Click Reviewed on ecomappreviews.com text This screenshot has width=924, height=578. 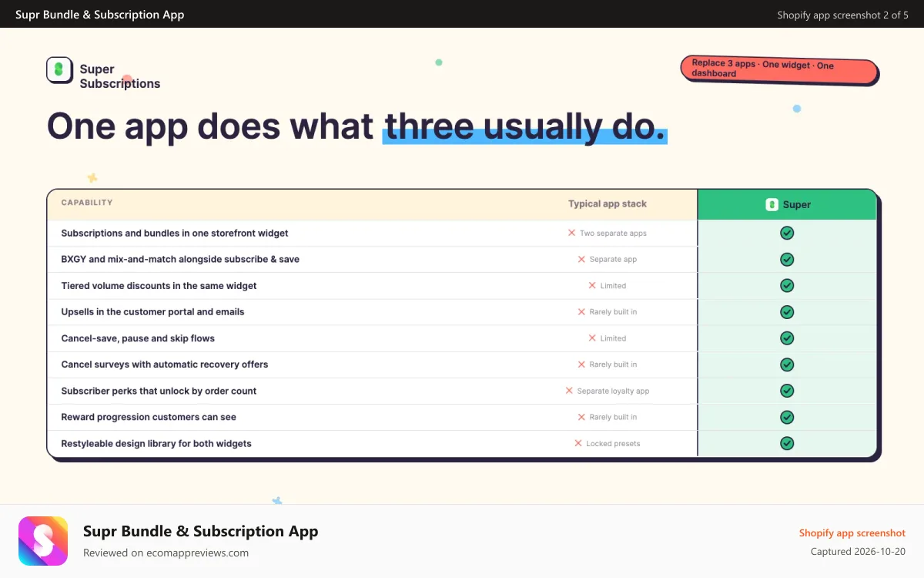(166, 553)
